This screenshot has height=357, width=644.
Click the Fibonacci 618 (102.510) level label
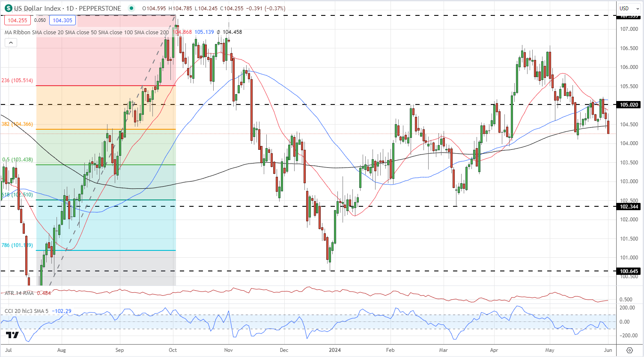[17, 195]
